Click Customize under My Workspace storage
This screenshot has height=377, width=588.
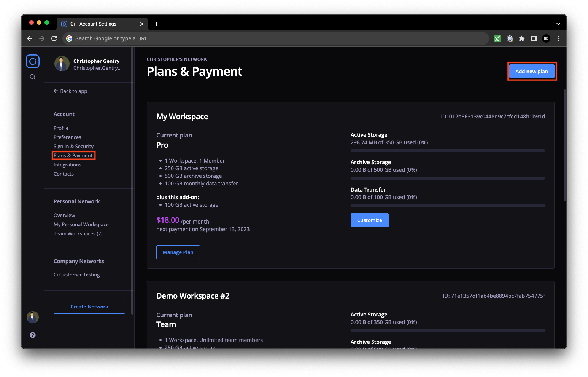[370, 220]
